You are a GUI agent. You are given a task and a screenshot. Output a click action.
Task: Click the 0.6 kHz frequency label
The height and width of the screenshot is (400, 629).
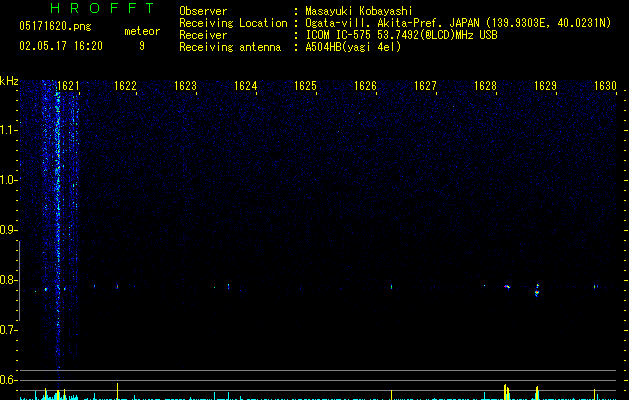8,380
